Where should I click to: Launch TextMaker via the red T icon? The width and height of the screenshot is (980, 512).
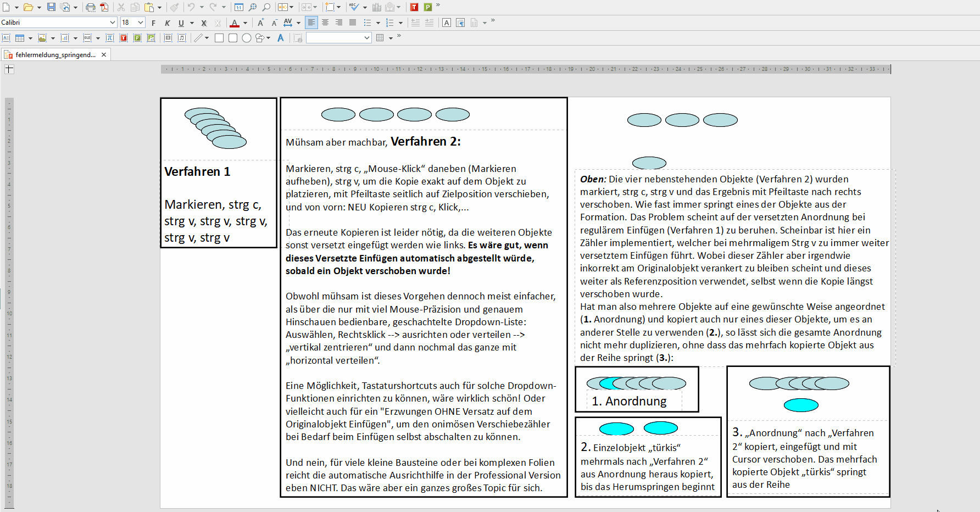pyautogui.click(x=414, y=7)
